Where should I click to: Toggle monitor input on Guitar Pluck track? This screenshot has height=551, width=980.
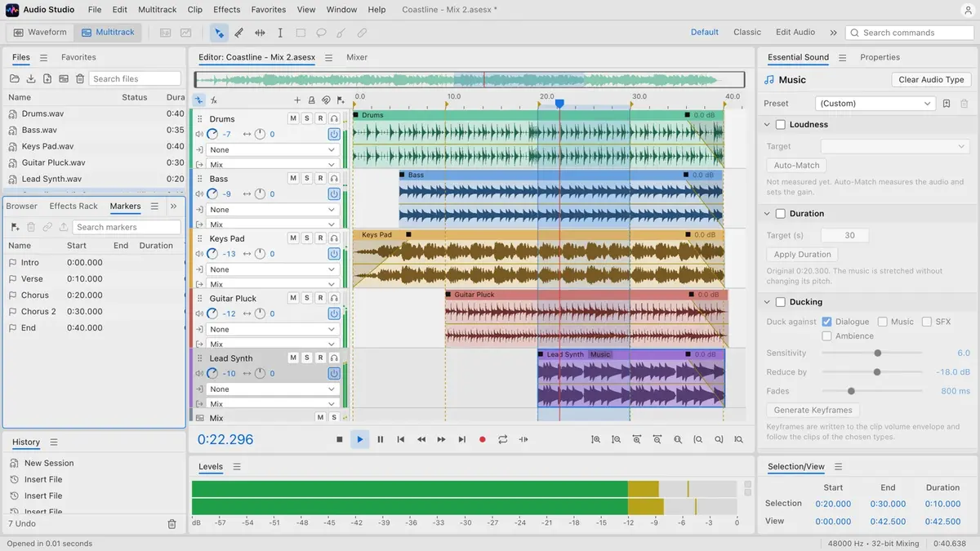(x=334, y=298)
